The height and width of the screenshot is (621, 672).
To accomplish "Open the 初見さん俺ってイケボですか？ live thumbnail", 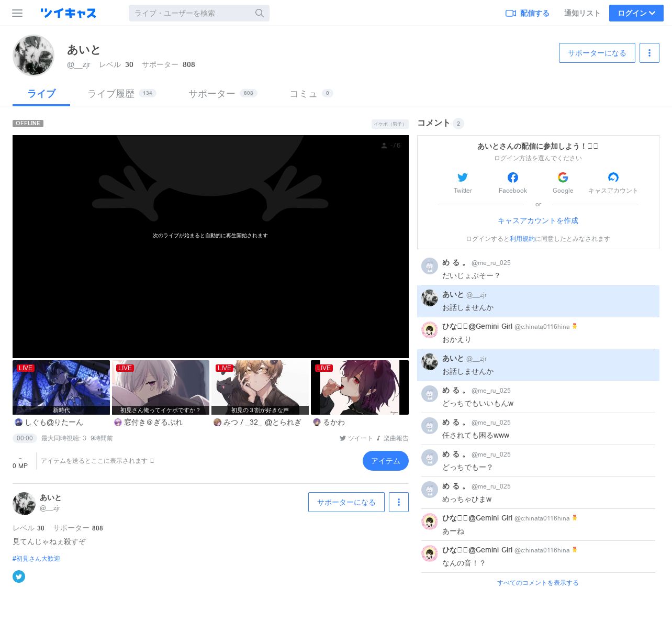I will [x=161, y=387].
